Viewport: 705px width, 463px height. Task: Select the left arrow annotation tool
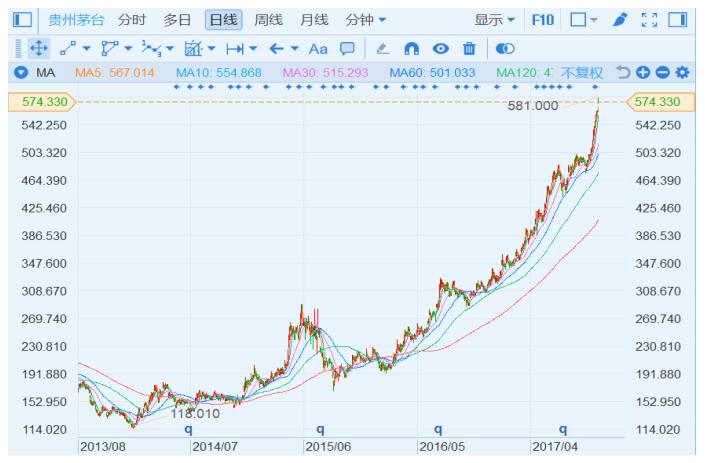tap(277, 49)
